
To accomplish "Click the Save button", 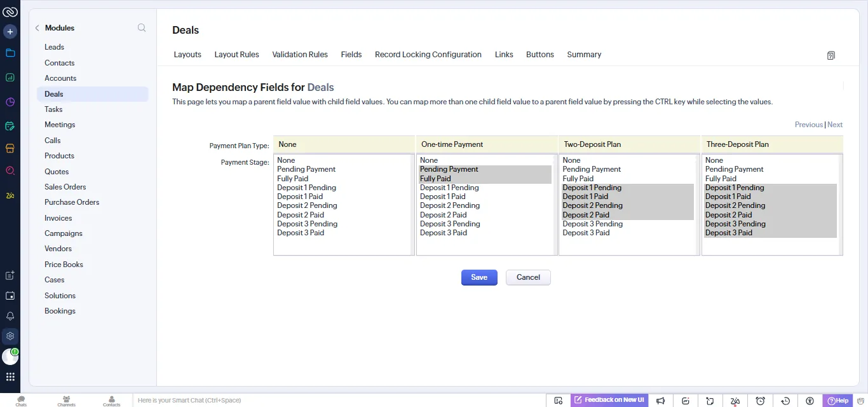I will [x=479, y=277].
